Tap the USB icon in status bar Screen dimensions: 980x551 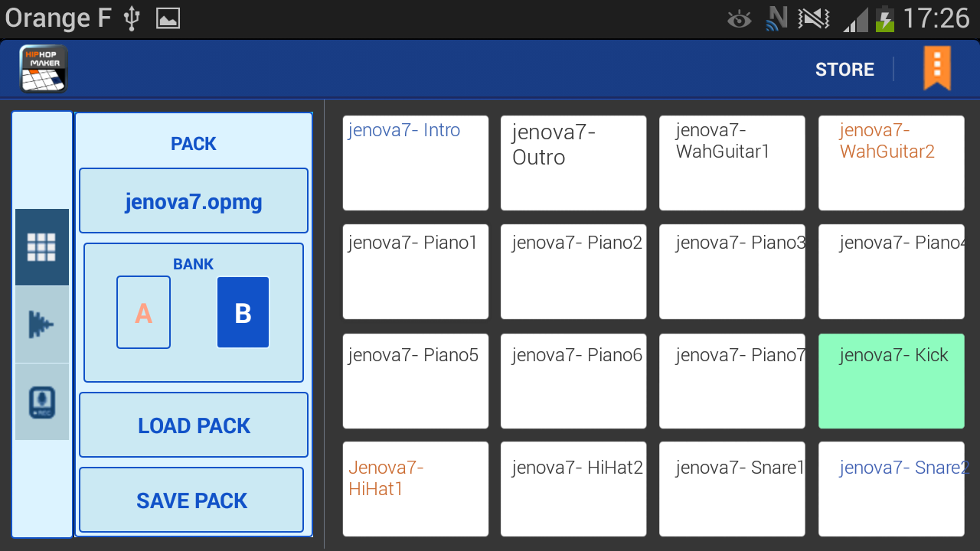pos(132,18)
